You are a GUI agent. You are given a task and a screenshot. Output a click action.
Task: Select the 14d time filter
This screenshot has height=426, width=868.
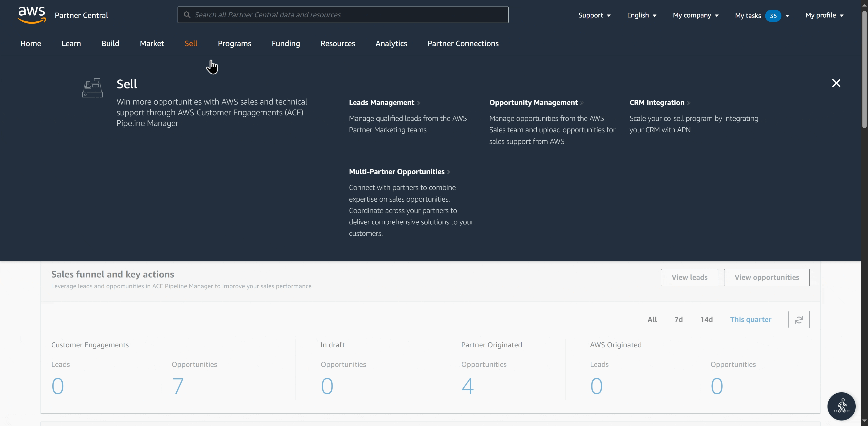706,319
